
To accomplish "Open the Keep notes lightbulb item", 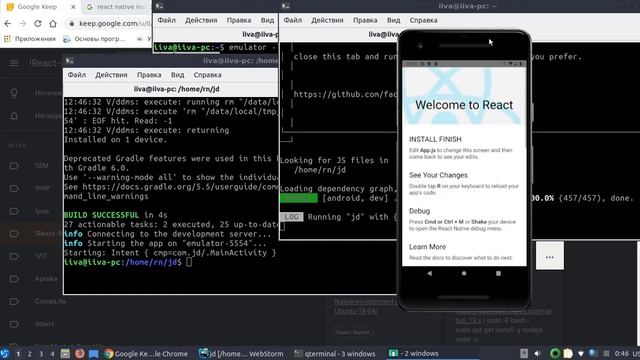I will (x=14, y=93).
